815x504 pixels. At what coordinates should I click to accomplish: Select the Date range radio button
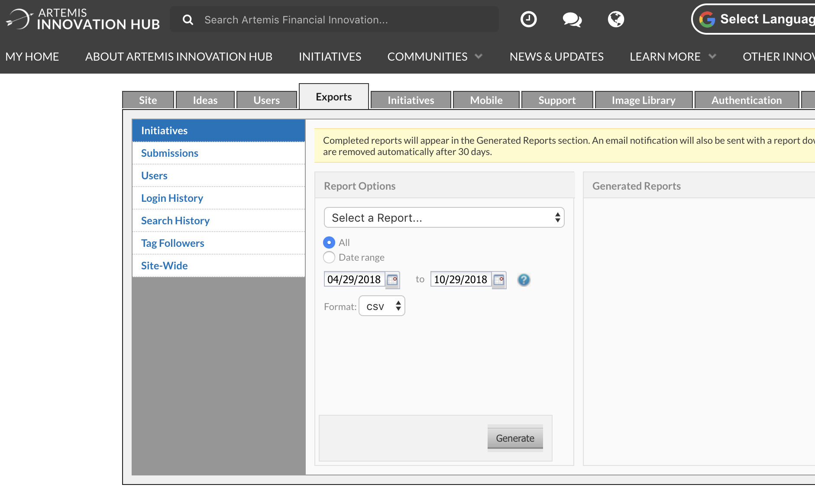click(x=329, y=257)
